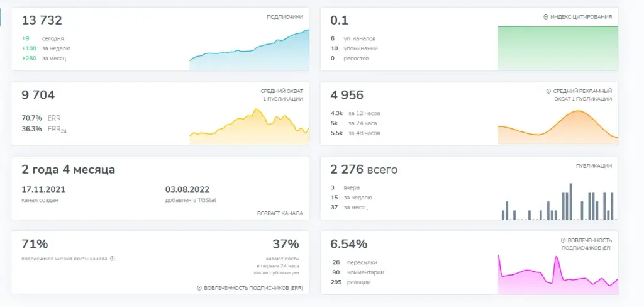Screen dimensions: 644x307
Task: Click info icon beside ВОВЛЕЧЕННОСТЬ ПОДПИСЧИКОВ (ERR)
Action: (199, 289)
